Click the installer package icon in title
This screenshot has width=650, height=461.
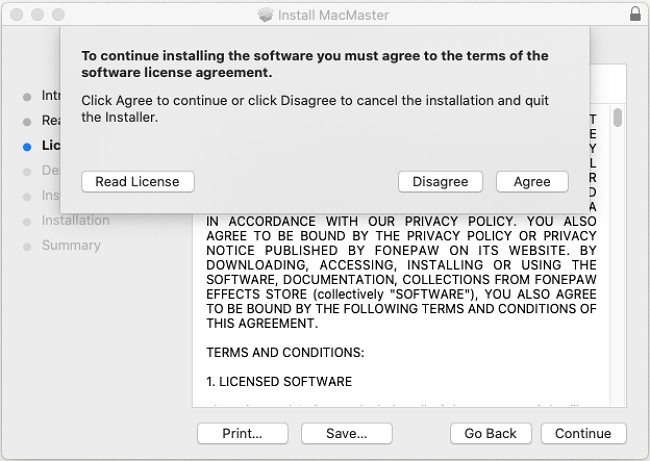[265, 15]
